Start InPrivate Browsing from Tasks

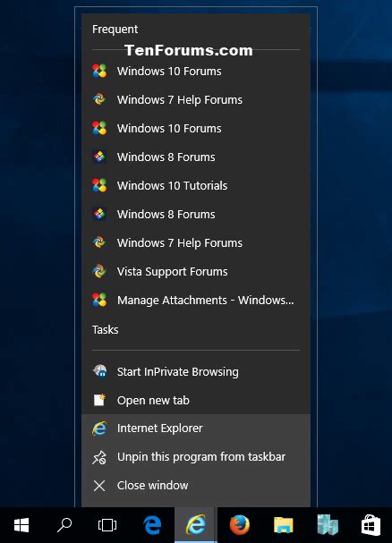point(196,371)
